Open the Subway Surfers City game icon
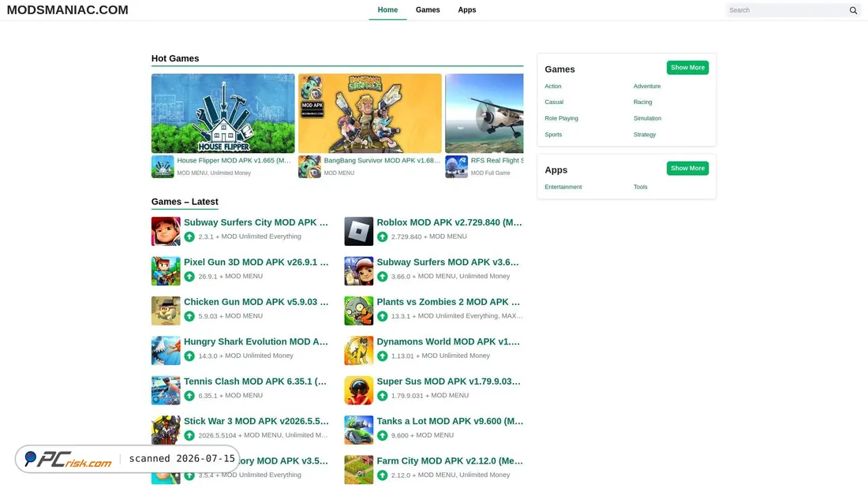Viewport: 868px width, 488px height. (x=166, y=231)
